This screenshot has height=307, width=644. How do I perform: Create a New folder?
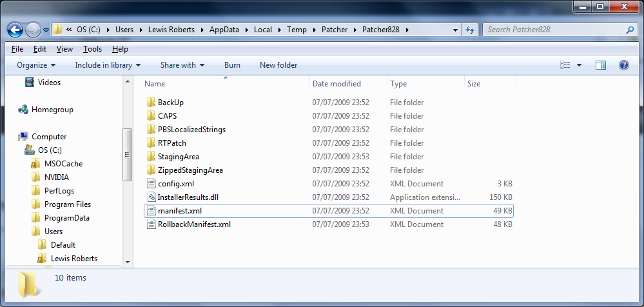coord(278,65)
